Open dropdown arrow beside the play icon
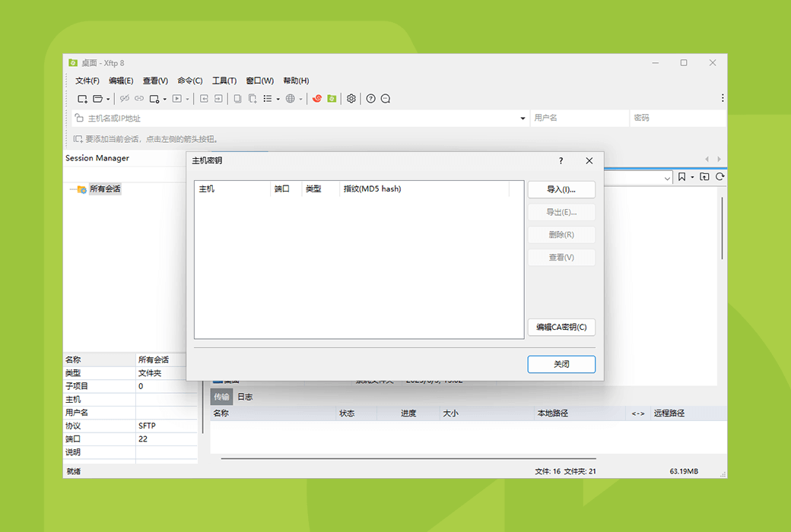The height and width of the screenshot is (532, 791). click(187, 100)
